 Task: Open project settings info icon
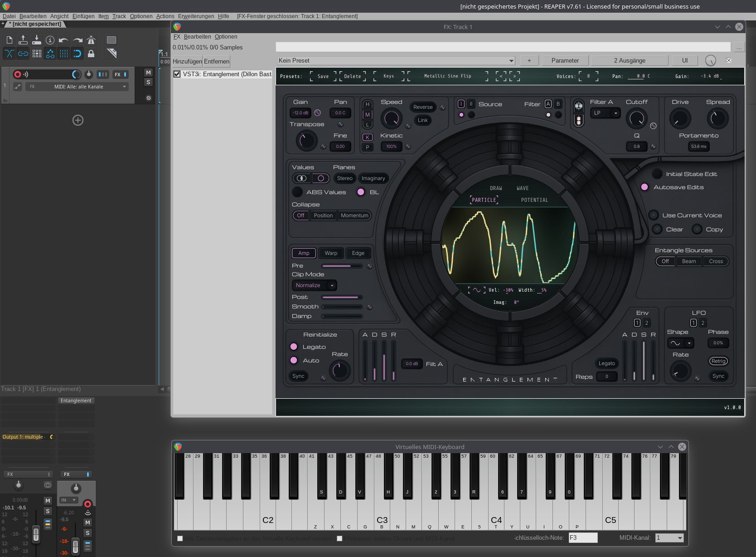coord(50,40)
